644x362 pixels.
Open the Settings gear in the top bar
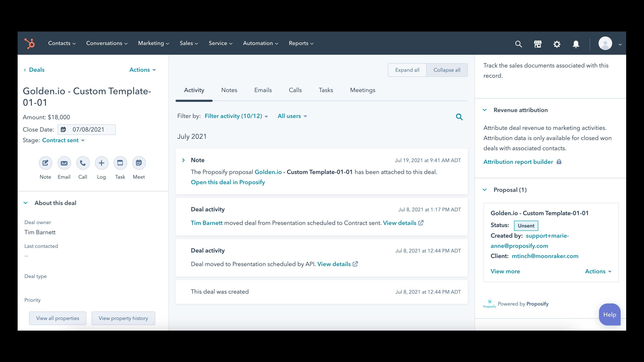coord(557,44)
